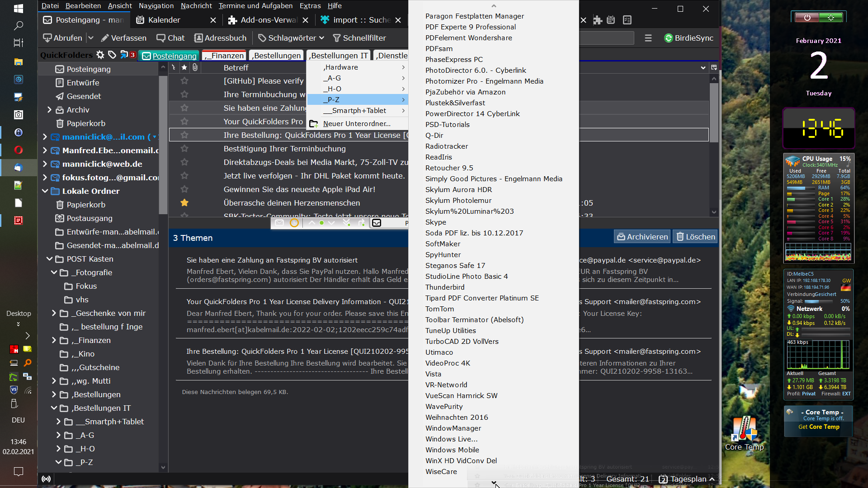This screenshot has height=488, width=868.
Task: Collapse the POST Kasten folder
Action: tap(49, 259)
